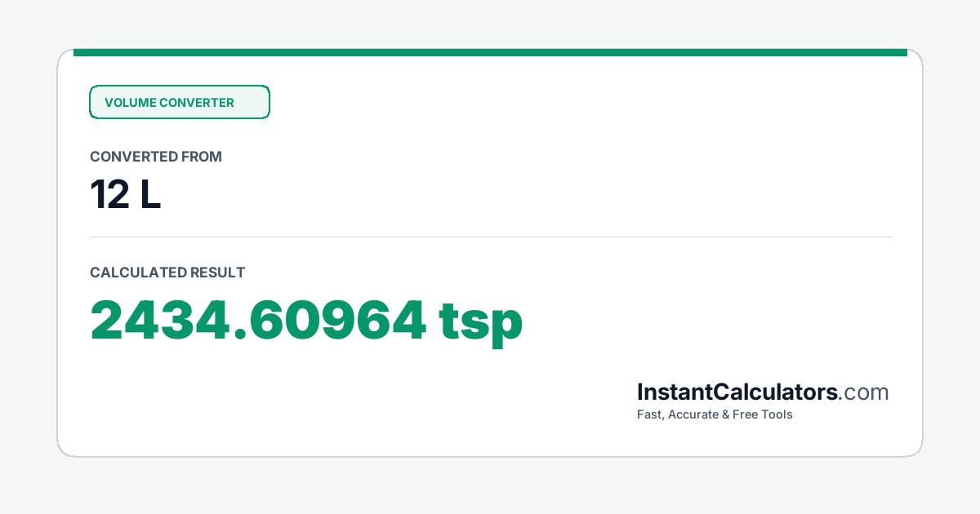The width and height of the screenshot is (980, 514).
Task: Open the InstantCalculators wordmark link
Action: [x=737, y=392]
